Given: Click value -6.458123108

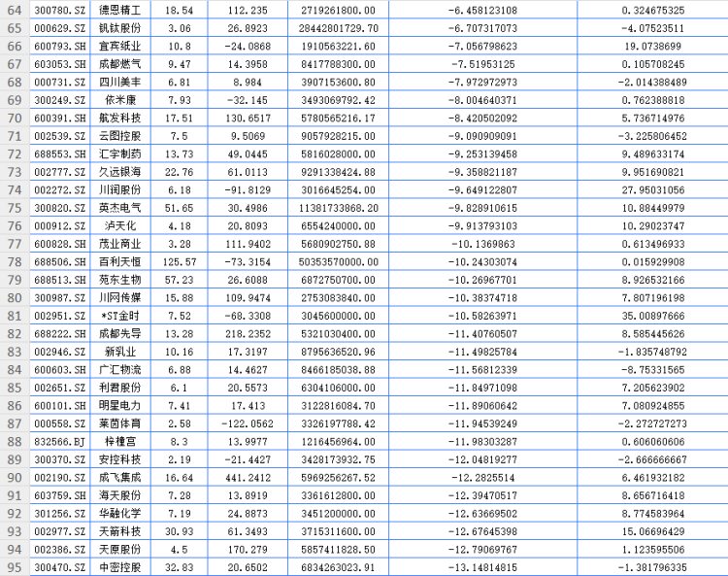Looking at the screenshot, I should click(482, 11).
